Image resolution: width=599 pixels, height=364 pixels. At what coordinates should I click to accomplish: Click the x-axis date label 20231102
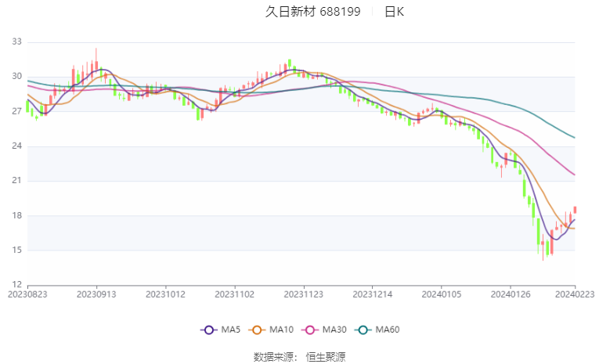tap(235, 294)
